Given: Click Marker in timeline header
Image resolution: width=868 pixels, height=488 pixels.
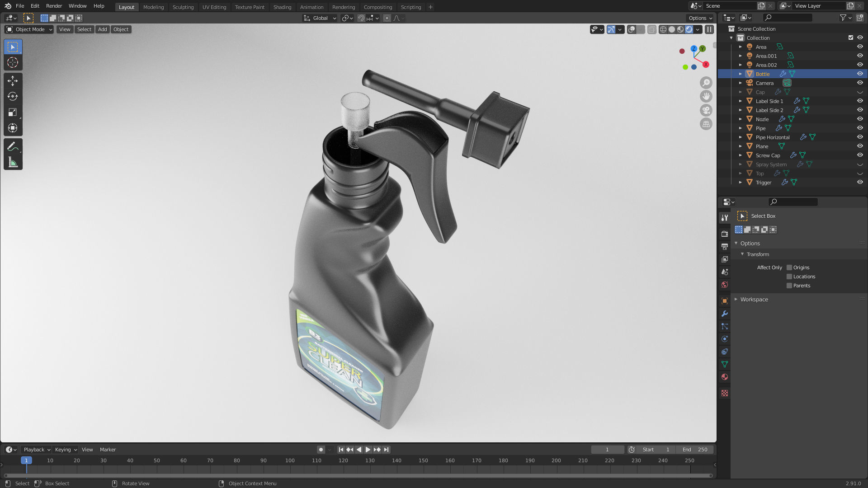Looking at the screenshot, I should 108,450.
